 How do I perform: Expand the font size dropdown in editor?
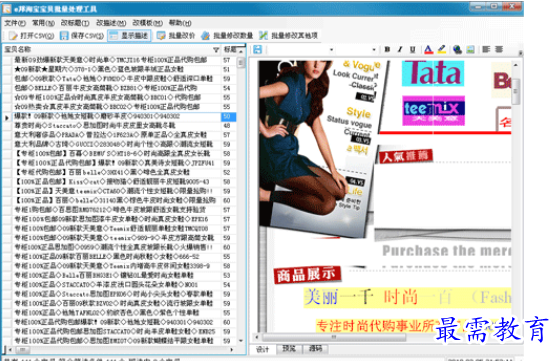click(374, 50)
